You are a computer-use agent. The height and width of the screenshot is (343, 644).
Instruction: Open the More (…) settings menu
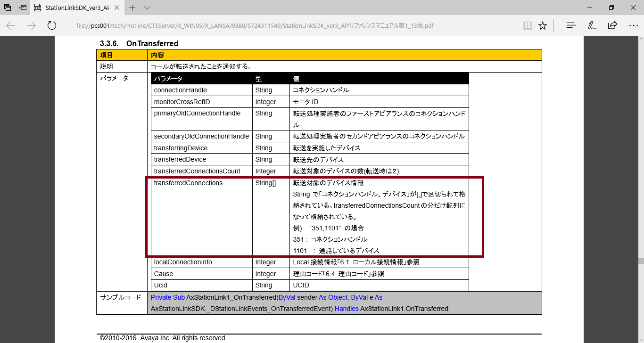pyautogui.click(x=633, y=25)
